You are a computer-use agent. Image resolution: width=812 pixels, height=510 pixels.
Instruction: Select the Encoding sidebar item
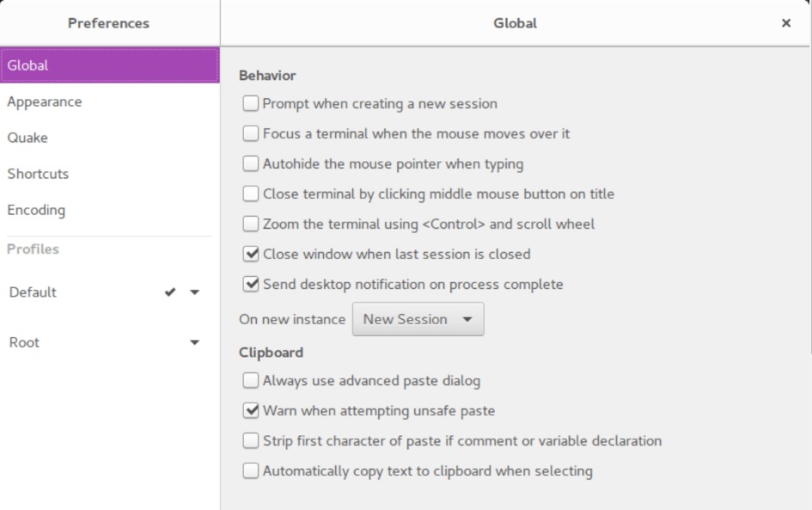click(36, 210)
